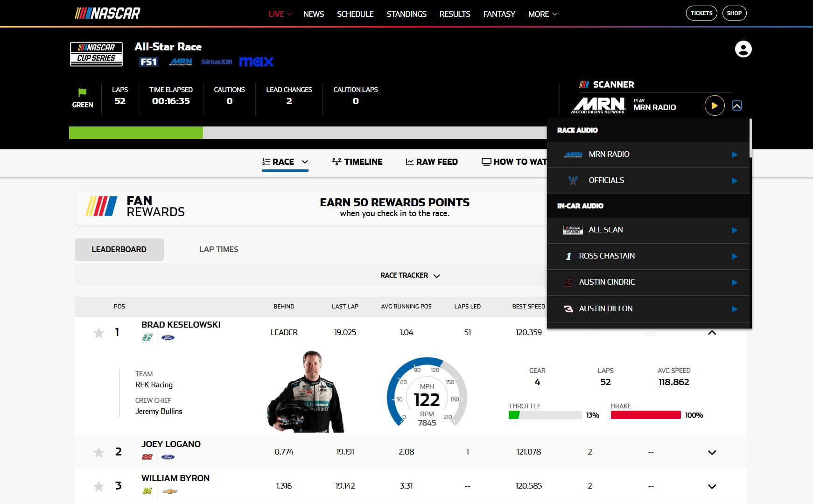Open the FANTASY page
The image size is (813, 504).
pyautogui.click(x=499, y=14)
